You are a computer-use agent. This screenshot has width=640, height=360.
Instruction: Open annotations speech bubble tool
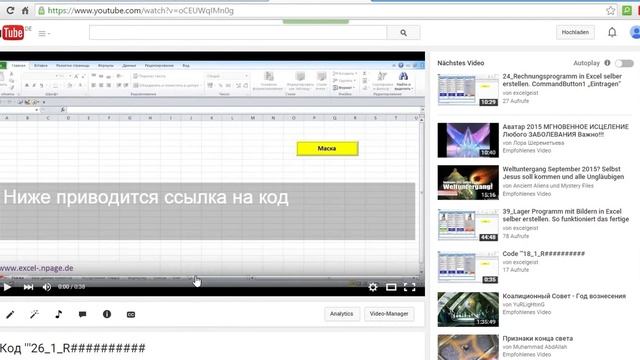point(82,314)
